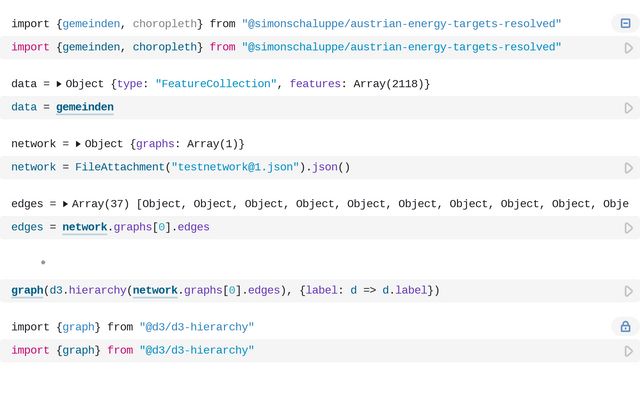Run the import graph cell

coord(628,351)
